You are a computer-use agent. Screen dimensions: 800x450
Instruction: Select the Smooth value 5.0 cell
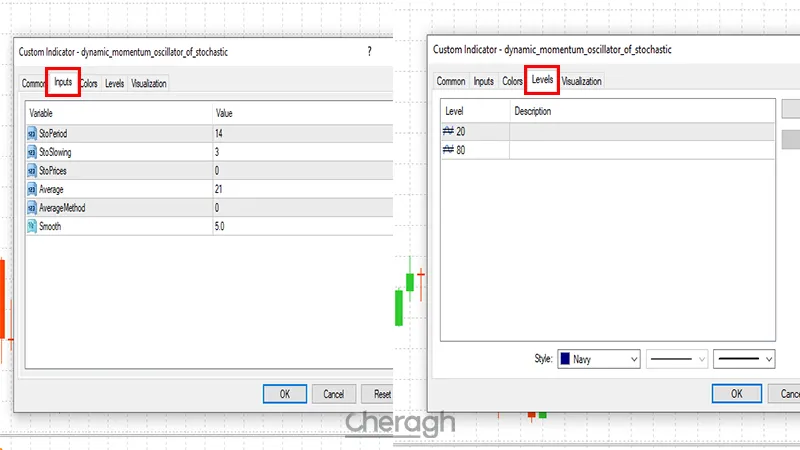point(300,227)
